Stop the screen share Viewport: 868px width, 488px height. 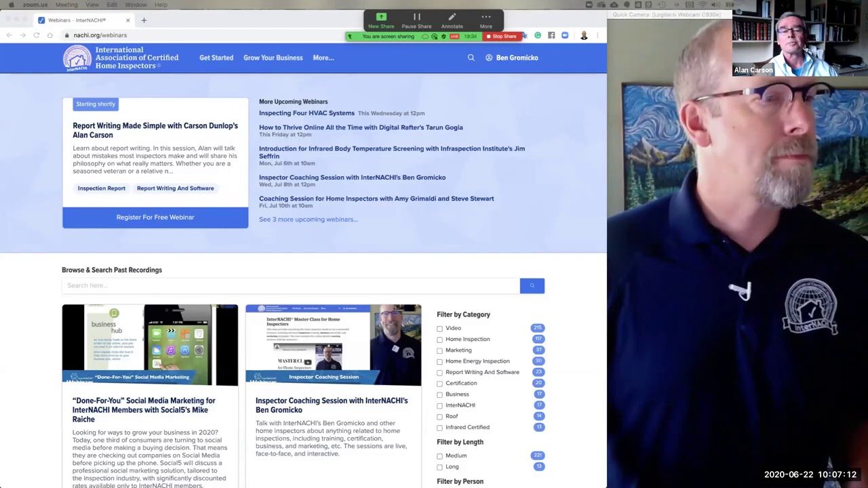(502, 37)
